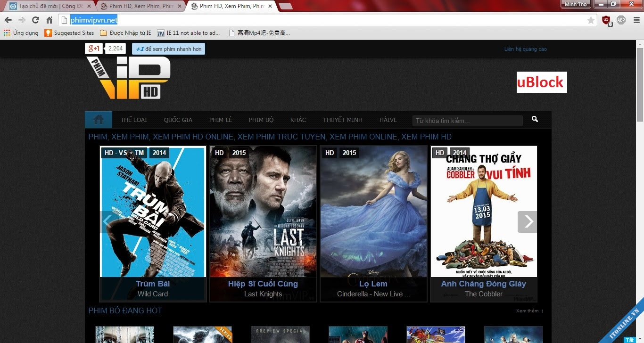This screenshot has height=343, width=644.
Task: Close the active Phim HD tab
Action: pos(271,6)
